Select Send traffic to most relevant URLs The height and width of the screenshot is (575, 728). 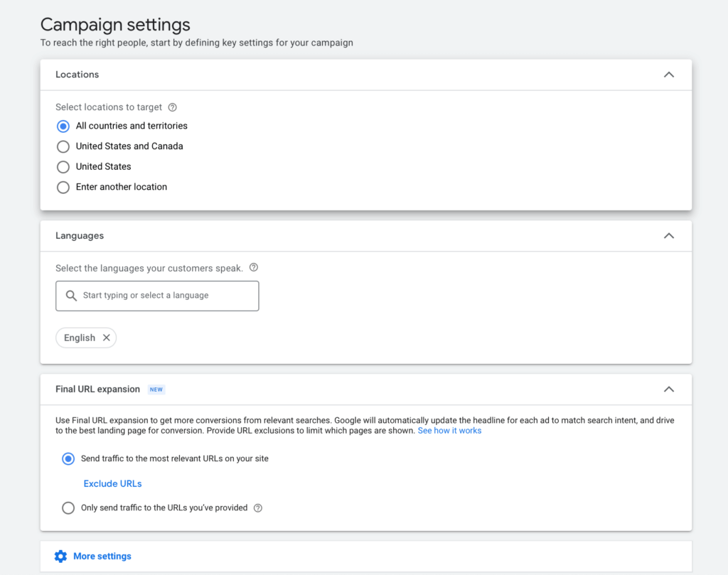[x=68, y=459]
